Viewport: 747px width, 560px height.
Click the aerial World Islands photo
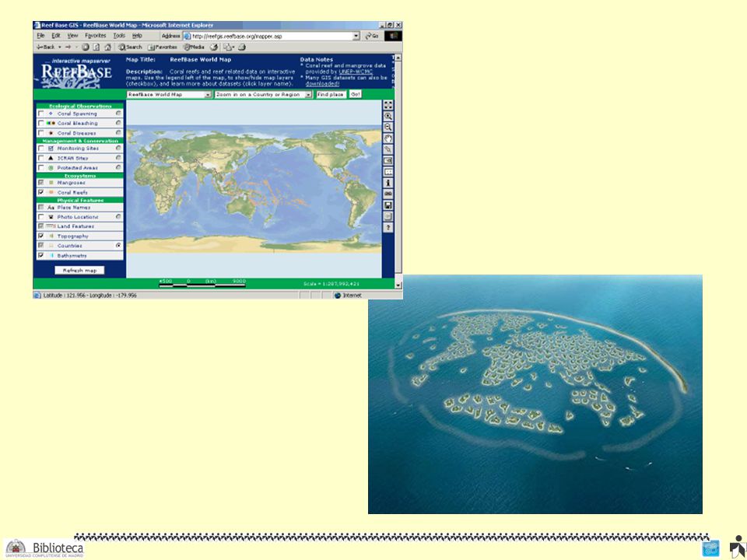click(x=535, y=394)
